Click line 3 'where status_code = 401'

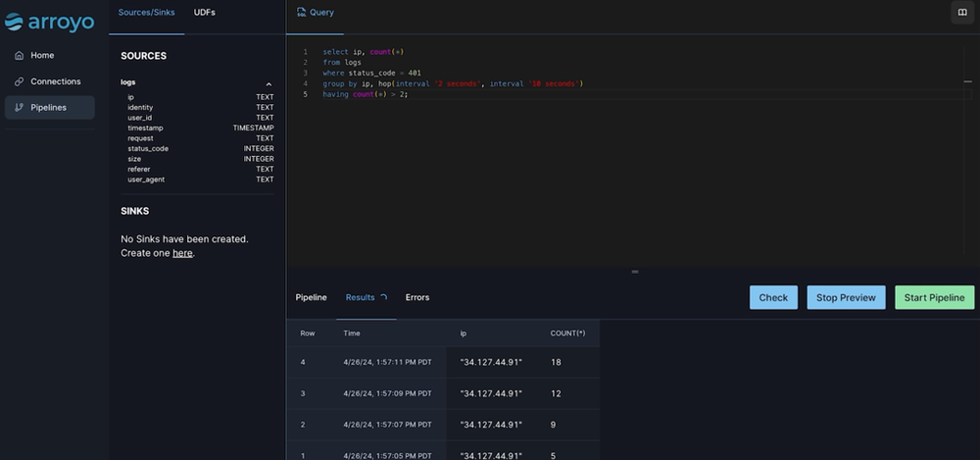tap(371, 74)
